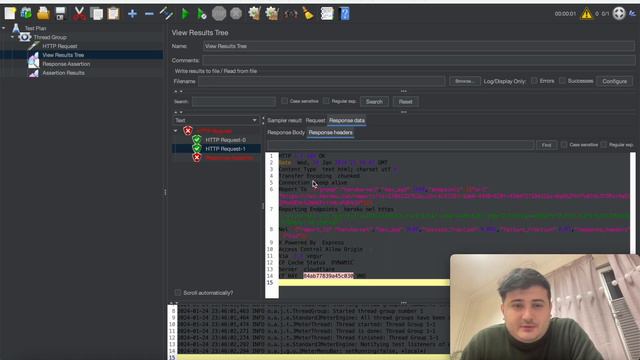This screenshot has height=360, width=640.
Task: Click the Clear All results icon
Action: (x=272, y=13)
